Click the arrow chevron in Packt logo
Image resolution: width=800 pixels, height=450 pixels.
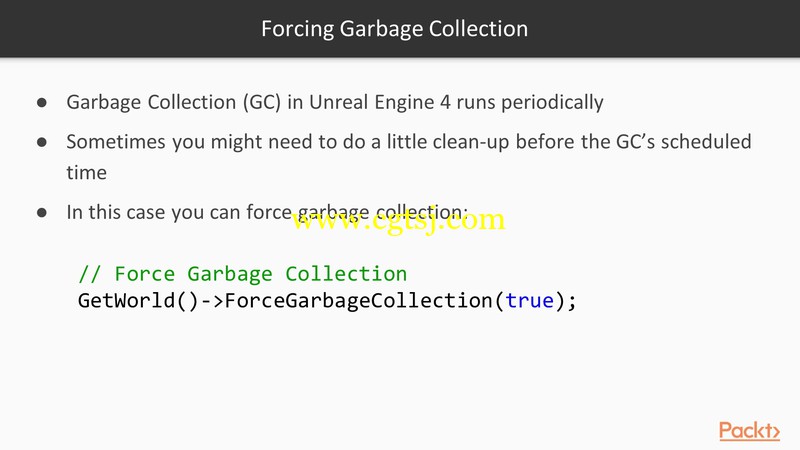pyautogui.click(x=776, y=433)
